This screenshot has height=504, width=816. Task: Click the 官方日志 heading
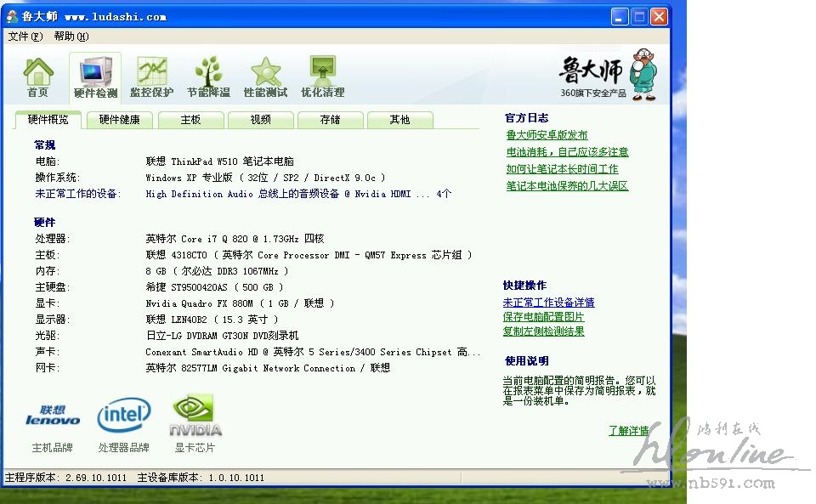tap(527, 118)
